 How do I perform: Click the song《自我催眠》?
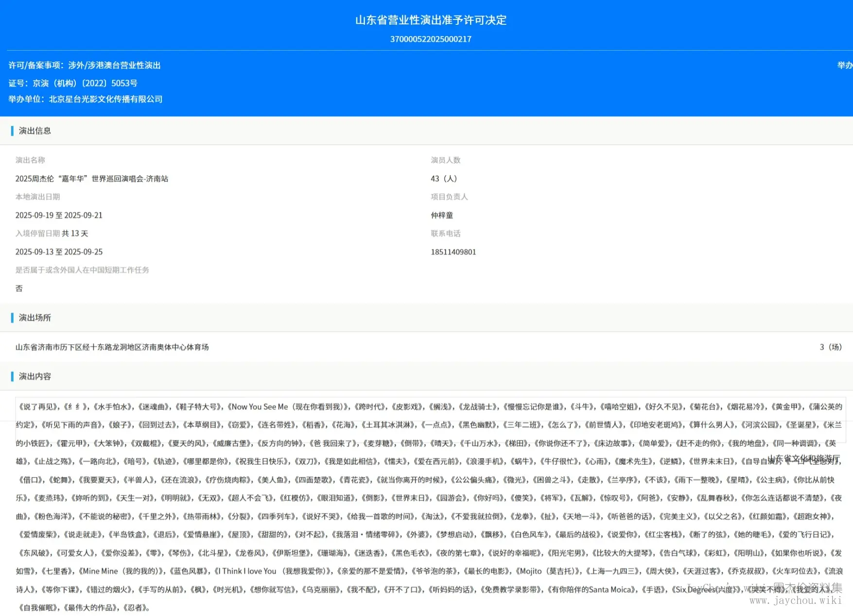pos(37,607)
